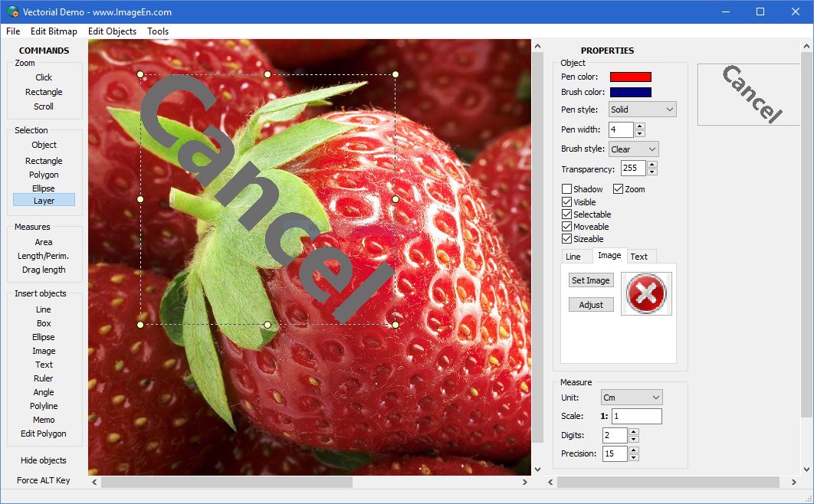Select Layer selection mode
This screenshot has height=504, width=814.
click(44, 200)
